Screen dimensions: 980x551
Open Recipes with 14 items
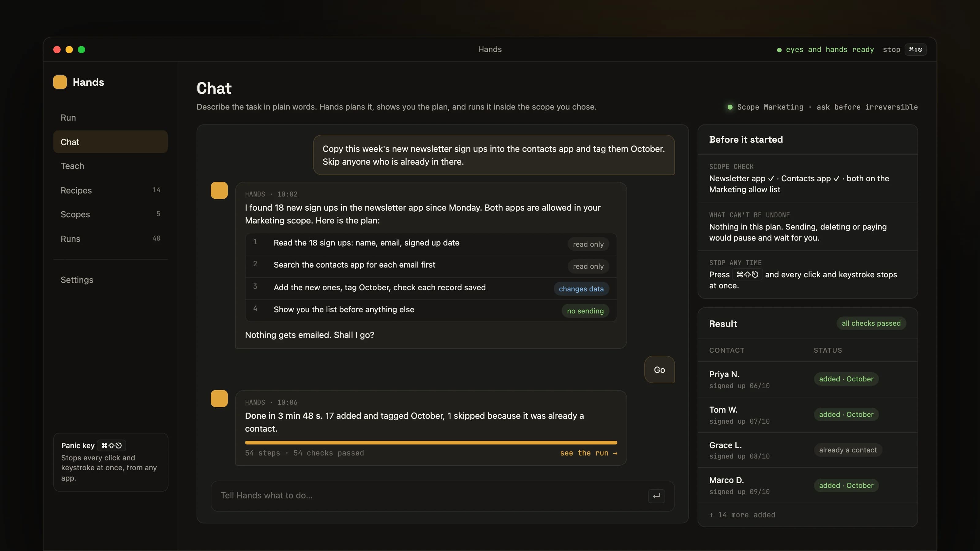point(110,190)
